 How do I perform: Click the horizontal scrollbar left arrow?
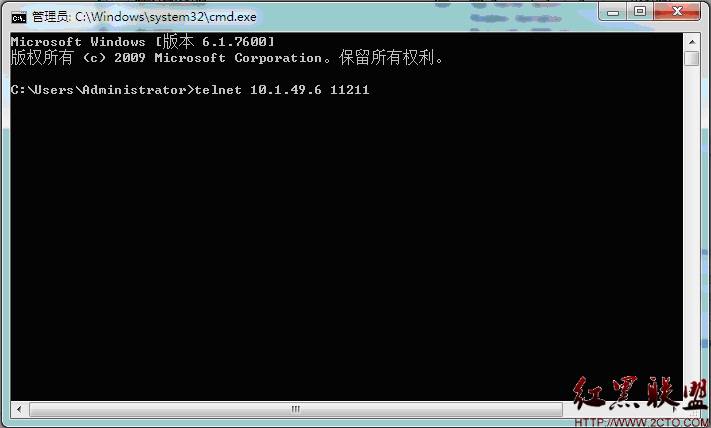19,409
